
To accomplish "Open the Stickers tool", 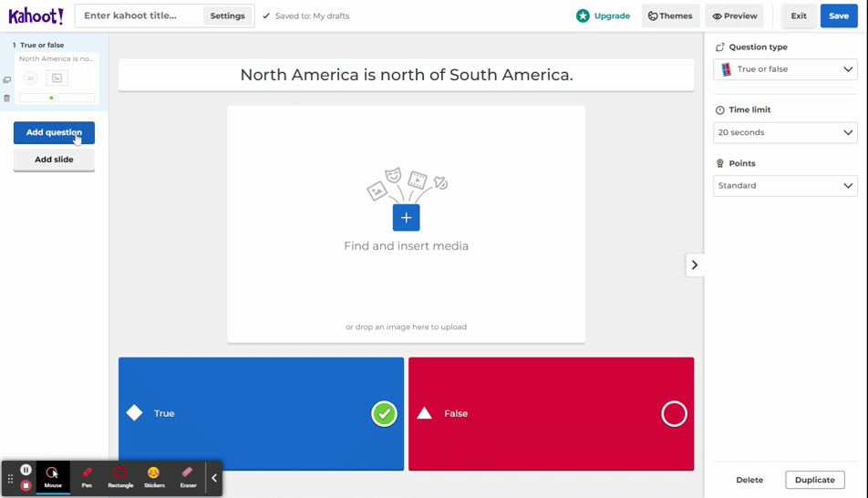I will (154, 477).
